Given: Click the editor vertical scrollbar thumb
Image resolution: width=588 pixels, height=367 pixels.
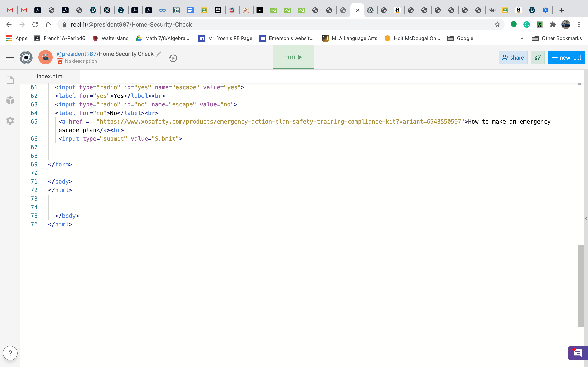Looking at the screenshot, I should click(x=580, y=285).
